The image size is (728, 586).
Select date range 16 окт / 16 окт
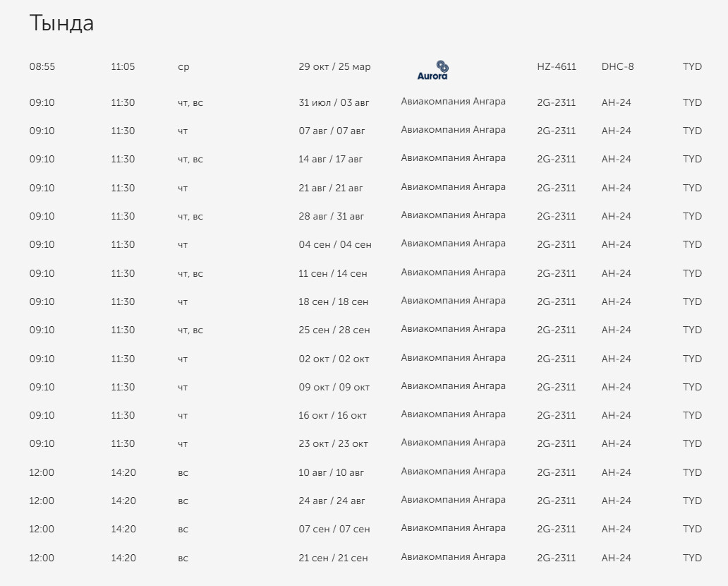tap(332, 415)
